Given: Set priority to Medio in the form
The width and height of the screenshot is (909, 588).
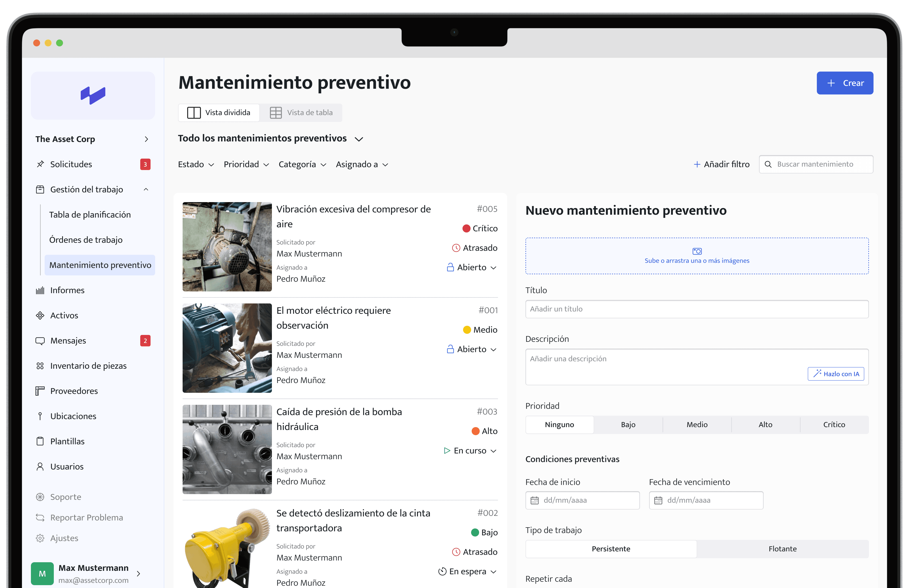Looking at the screenshot, I should [697, 425].
